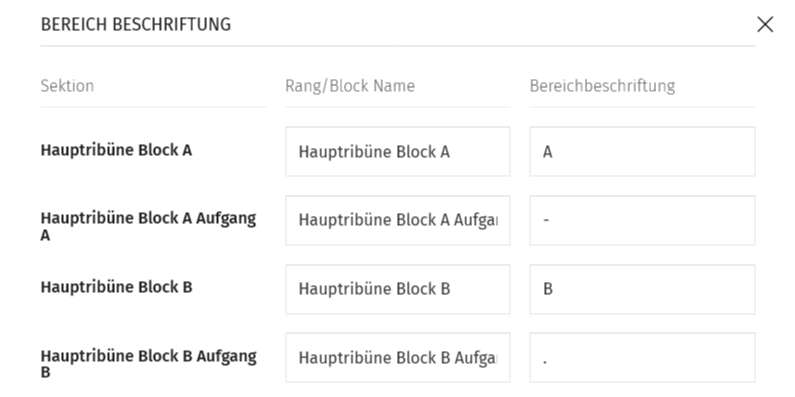
Task: Select the Hauptribüne Block B Aufgang B label
Action: 148,364
